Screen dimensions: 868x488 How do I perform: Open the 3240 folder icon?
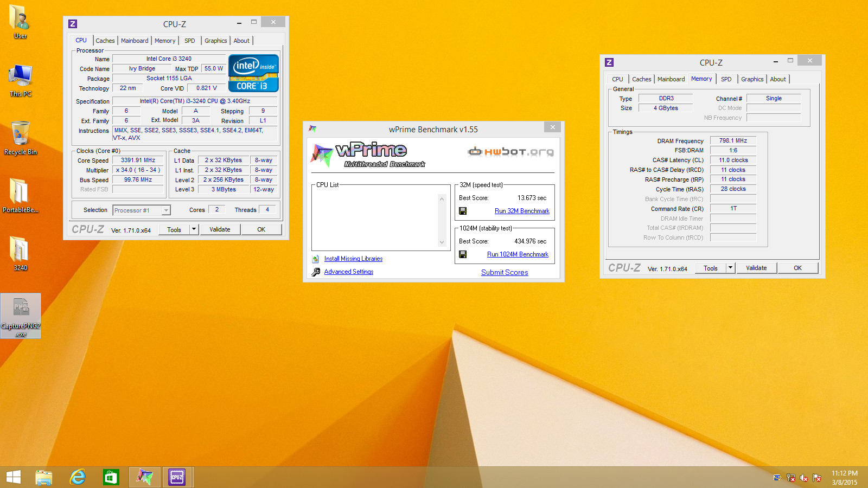[20, 254]
